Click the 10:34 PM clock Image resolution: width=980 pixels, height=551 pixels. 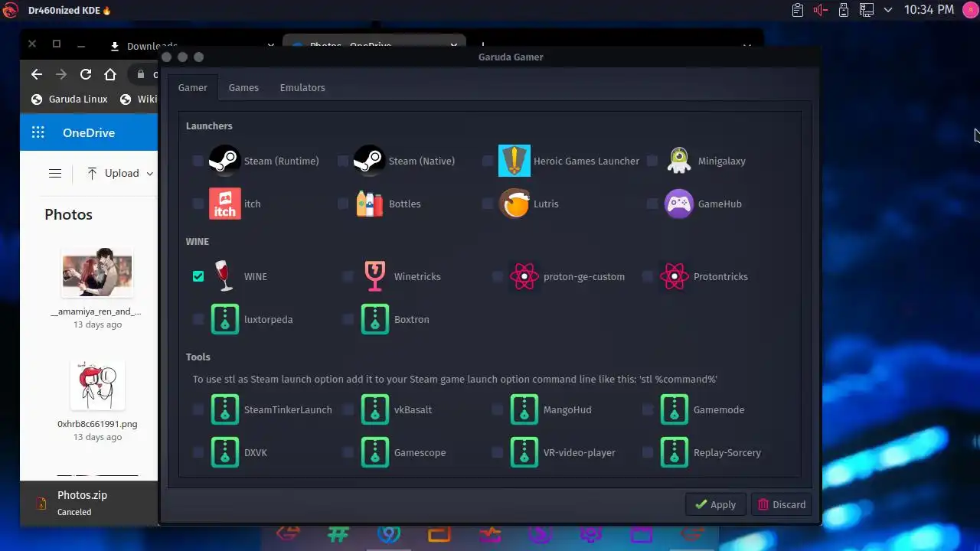pos(929,10)
